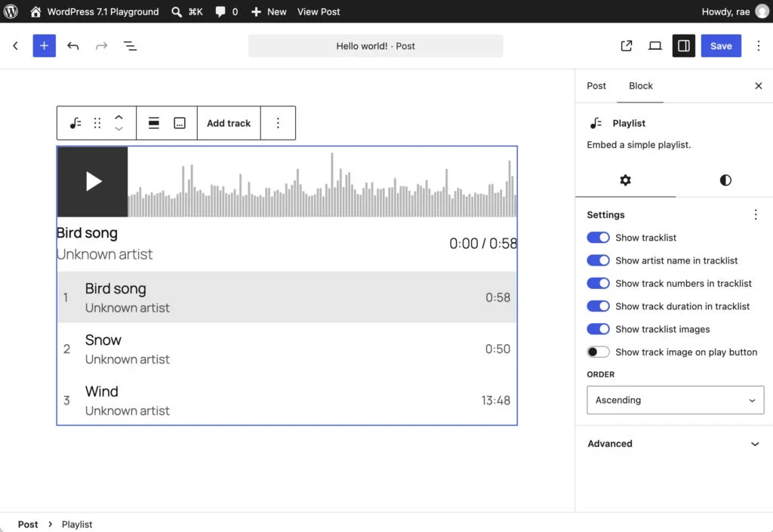Click New in the admin bar
Screen dimensions: 773x532
[x=269, y=12]
